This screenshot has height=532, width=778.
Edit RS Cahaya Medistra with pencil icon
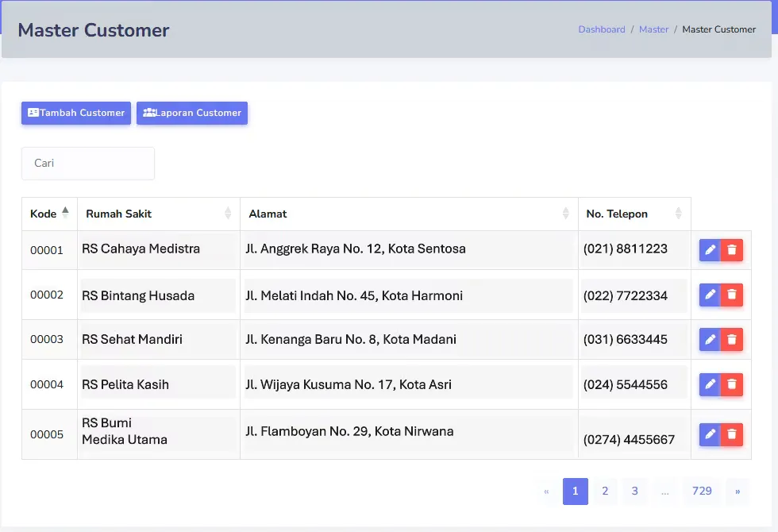710,249
